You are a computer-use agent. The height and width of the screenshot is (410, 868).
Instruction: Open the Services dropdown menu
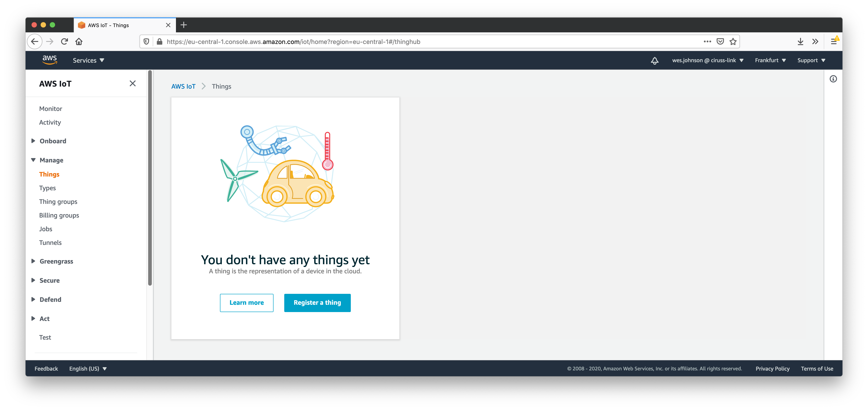(88, 61)
